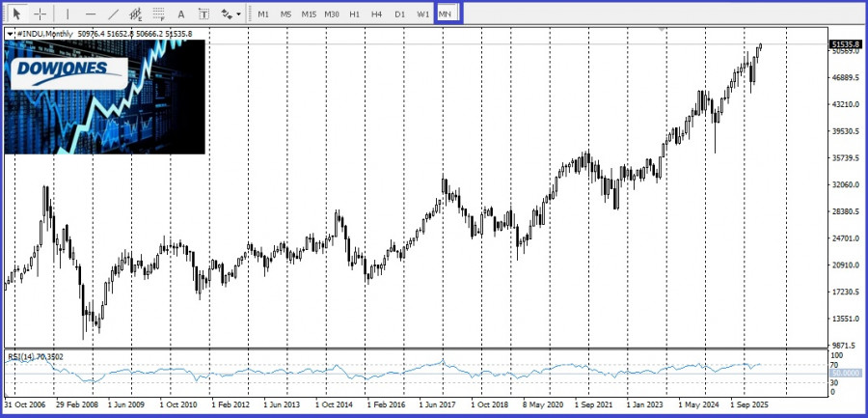Viewport: 868px width, 418px height.
Task: Click the 1 Oct 2018 date label
Action: [x=490, y=404]
